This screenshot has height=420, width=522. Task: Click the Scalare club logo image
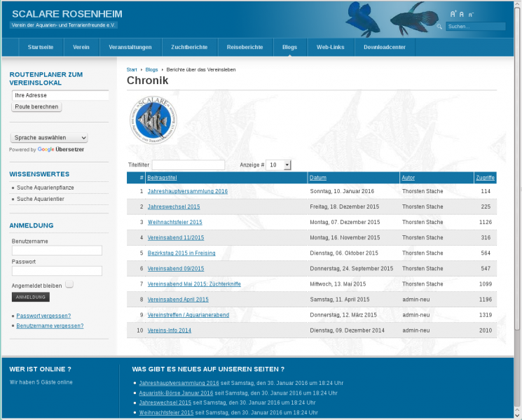click(153, 120)
